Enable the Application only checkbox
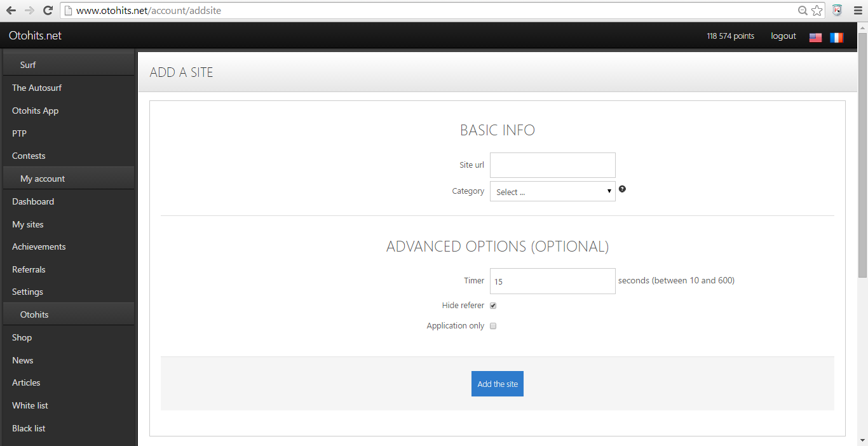Viewport: 868px width, 446px height. (493, 326)
